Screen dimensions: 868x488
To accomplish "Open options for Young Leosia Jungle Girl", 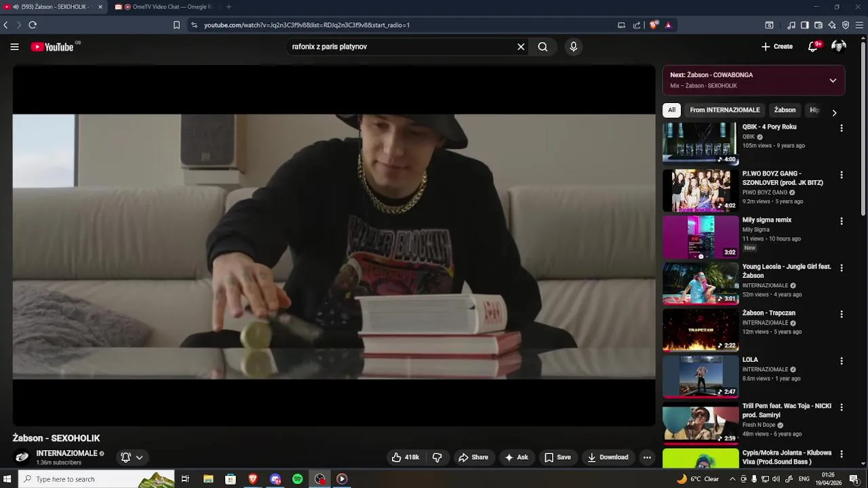I will tap(842, 268).
